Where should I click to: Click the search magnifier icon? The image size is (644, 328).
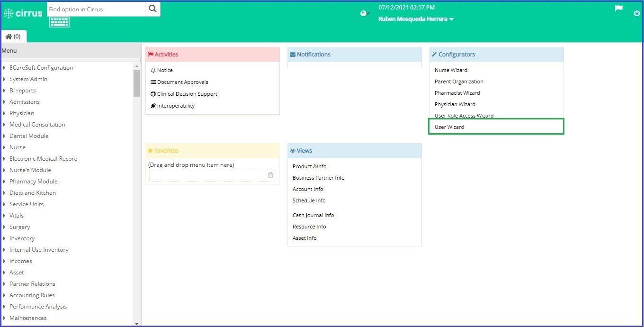pos(152,9)
